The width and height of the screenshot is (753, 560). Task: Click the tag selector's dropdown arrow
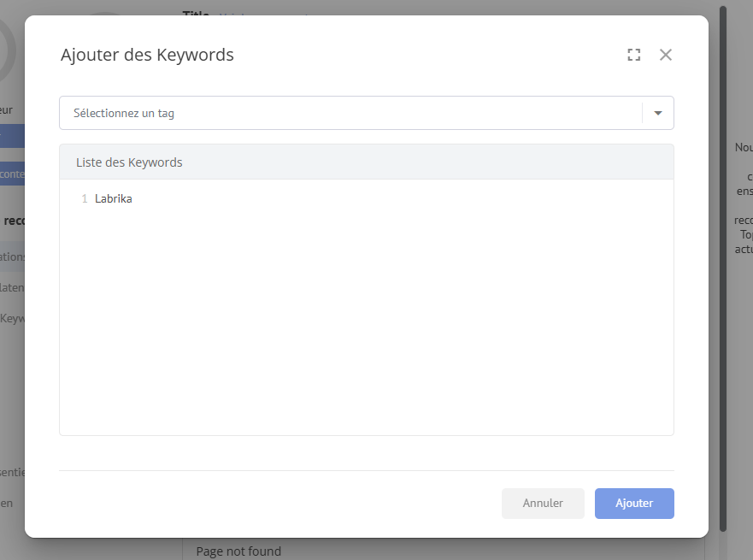tap(658, 113)
